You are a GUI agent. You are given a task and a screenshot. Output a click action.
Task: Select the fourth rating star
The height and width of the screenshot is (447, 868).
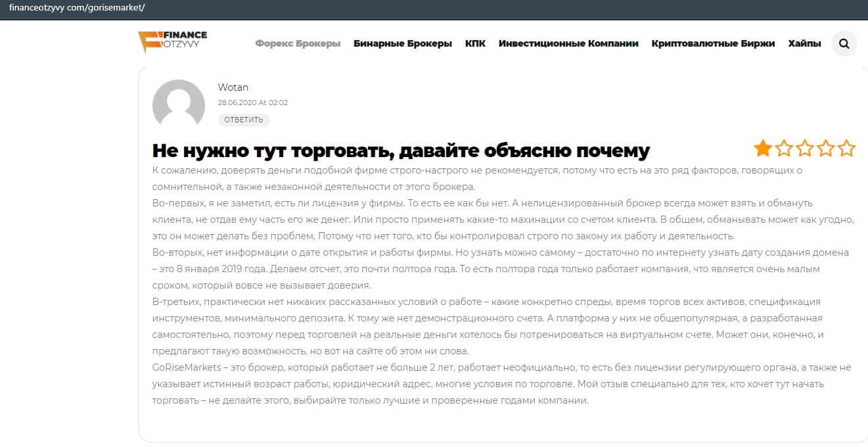pyautogui.click(x=826, y=148)
